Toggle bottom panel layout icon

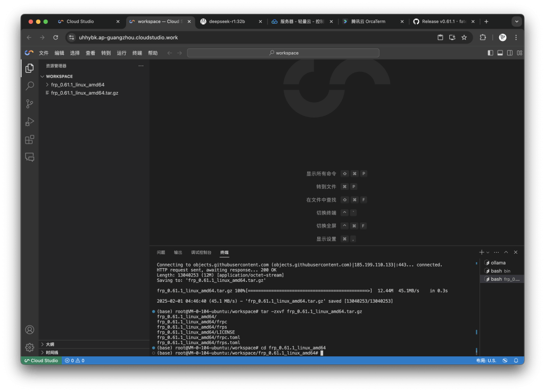click(500, 53)
